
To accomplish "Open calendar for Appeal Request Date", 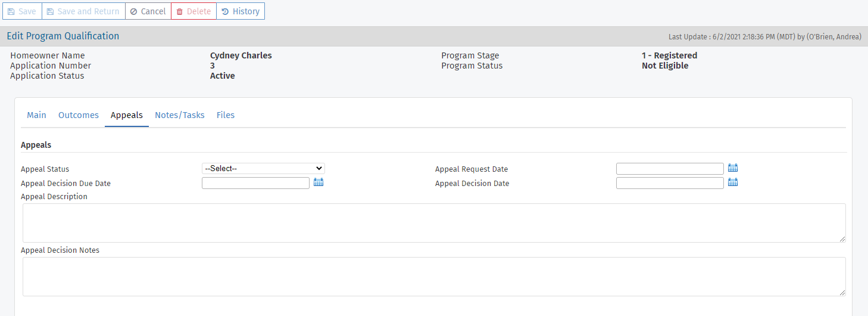I will (x=733, y=168).
